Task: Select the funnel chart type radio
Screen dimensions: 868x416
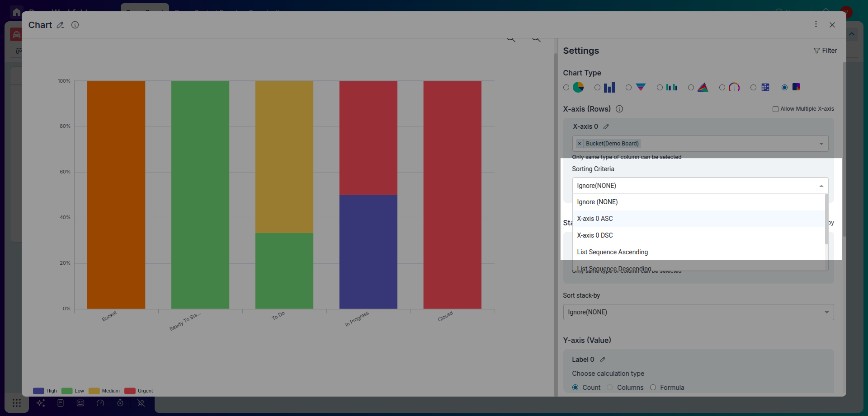Action: coord(629,88)
